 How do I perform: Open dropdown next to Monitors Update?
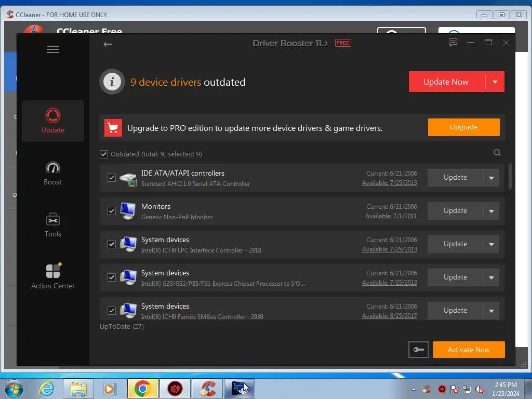click(491, 211)
